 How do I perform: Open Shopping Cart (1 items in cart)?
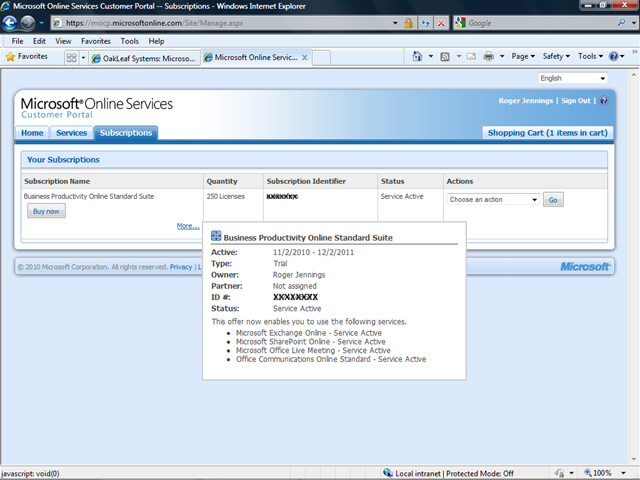548,133
